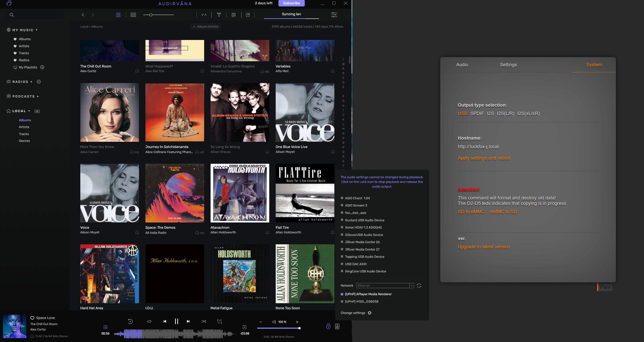
Task: Switch to list view icon
Action: coord(133,15)
